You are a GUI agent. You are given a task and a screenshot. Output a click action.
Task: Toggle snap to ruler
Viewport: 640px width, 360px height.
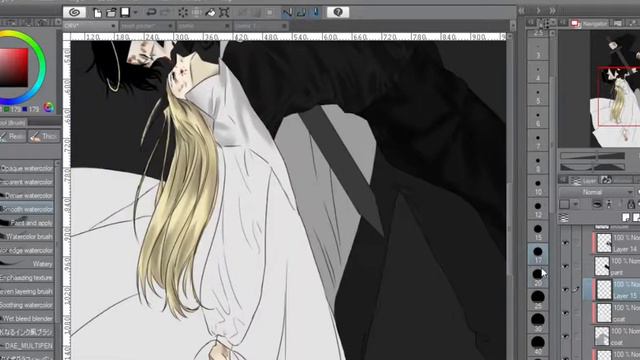click(287, 13)
